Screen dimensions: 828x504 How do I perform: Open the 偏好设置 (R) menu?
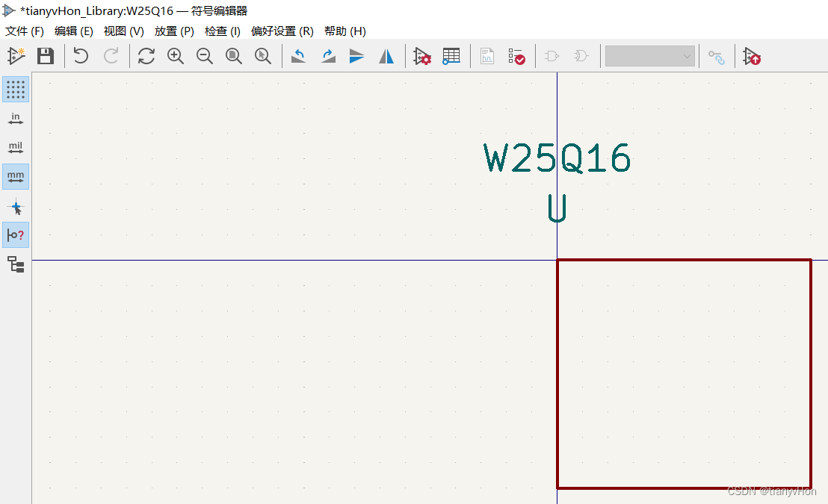tap(282, 31)
